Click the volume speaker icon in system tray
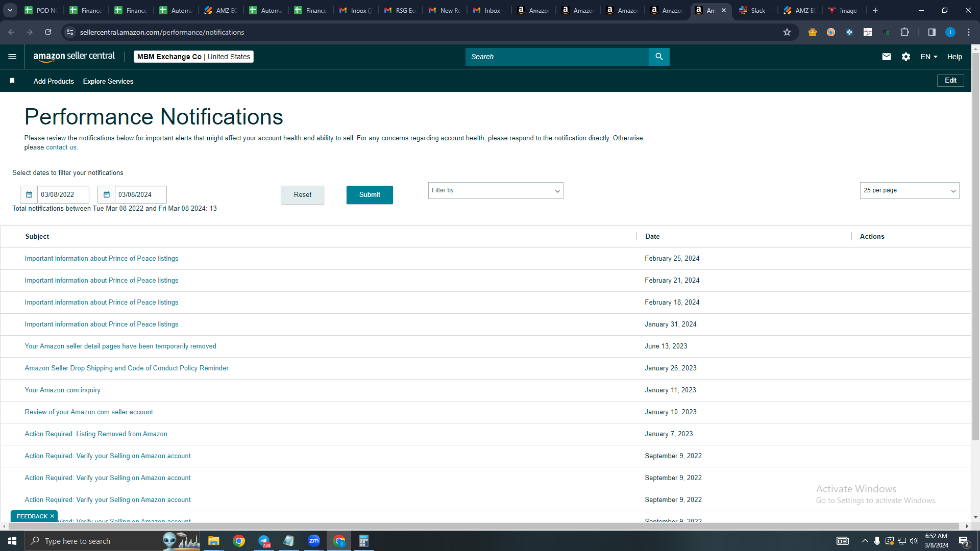The height and width of the screenshot is (551, 980). click(x=914, y=541)
